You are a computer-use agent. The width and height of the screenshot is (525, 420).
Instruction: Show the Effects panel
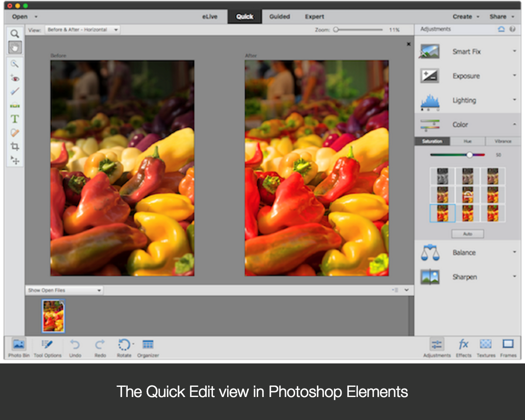[x=464, y=347]
